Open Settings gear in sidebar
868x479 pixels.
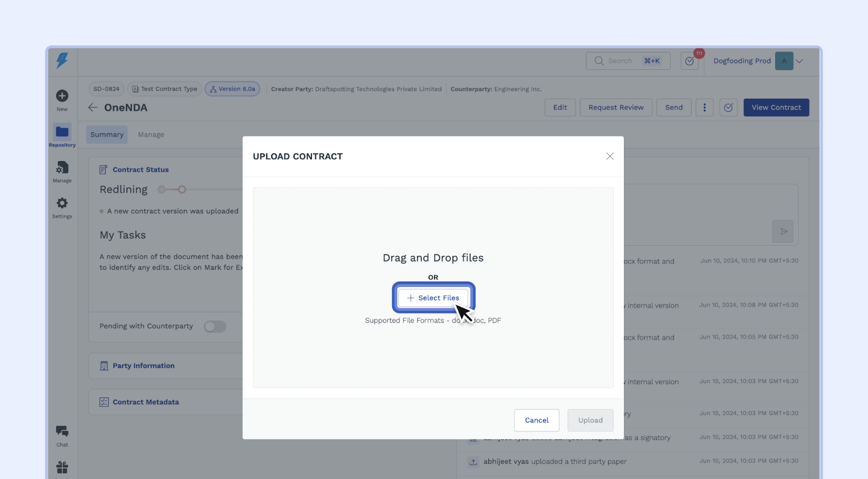(x=62, y=203)
